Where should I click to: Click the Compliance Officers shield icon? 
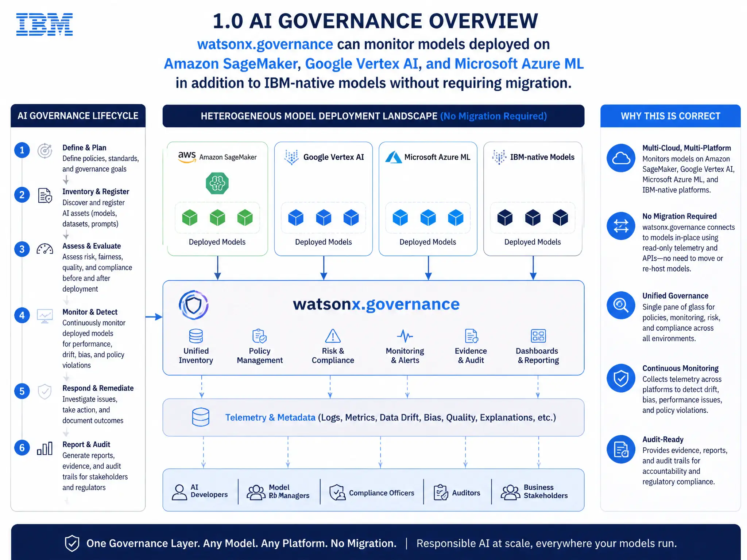pyautogui.click(x=337, y=493)
